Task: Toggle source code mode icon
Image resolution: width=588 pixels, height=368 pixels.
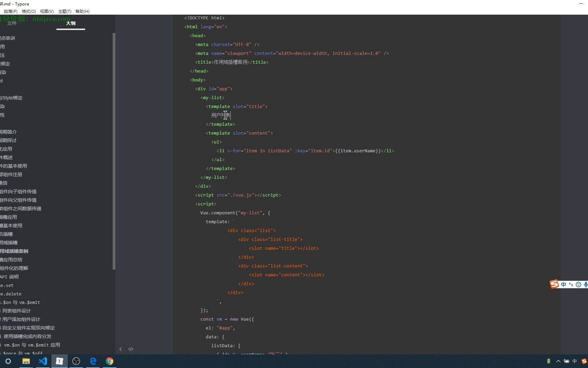Action: coord(131,349)
